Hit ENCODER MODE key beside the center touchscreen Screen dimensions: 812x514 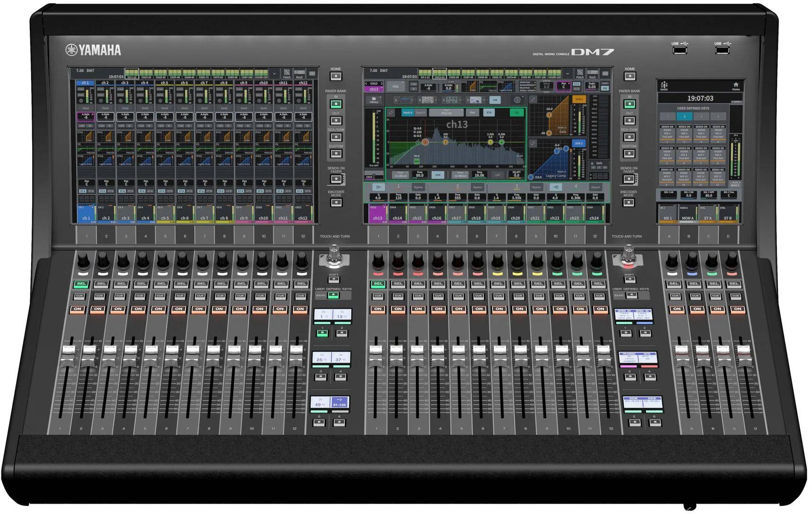click(x=628, y=203)
